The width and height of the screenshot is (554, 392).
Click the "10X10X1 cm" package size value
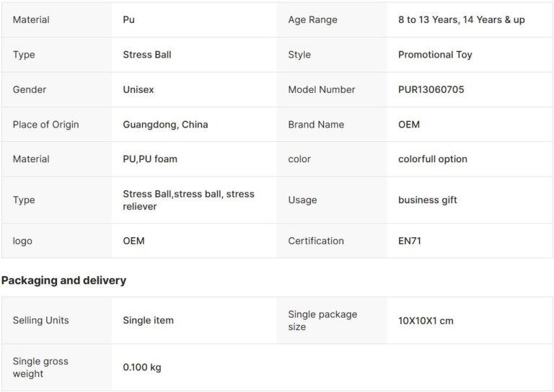pos(426,321)
